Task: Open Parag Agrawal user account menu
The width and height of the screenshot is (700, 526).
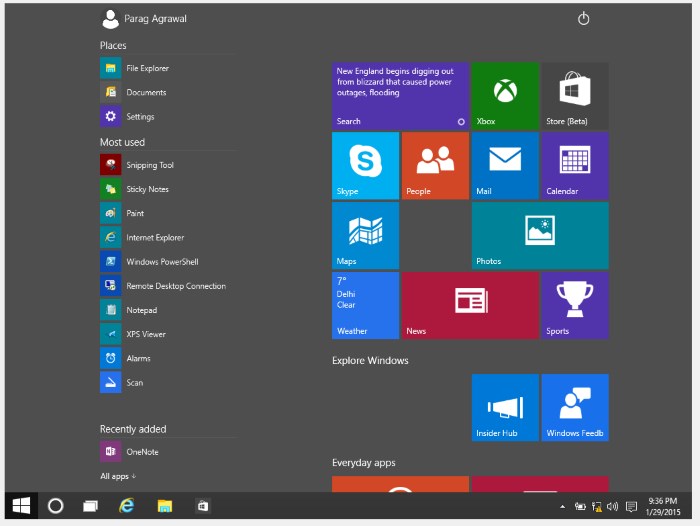Action: (x=144, y=19)
